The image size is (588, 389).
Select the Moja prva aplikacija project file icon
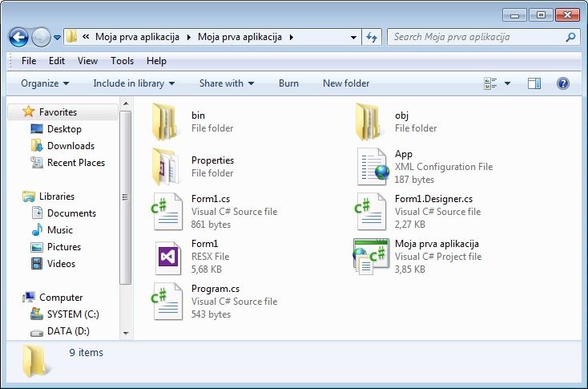[372, 257]
